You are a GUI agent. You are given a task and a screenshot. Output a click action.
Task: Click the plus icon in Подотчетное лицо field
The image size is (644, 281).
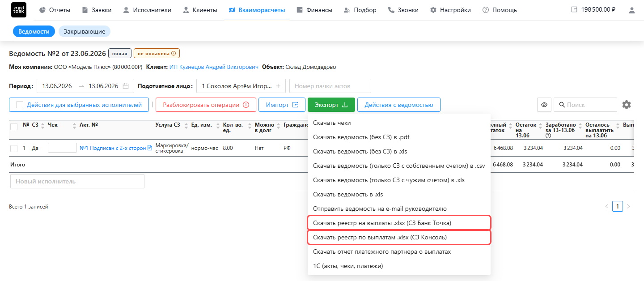coord(278,86)
